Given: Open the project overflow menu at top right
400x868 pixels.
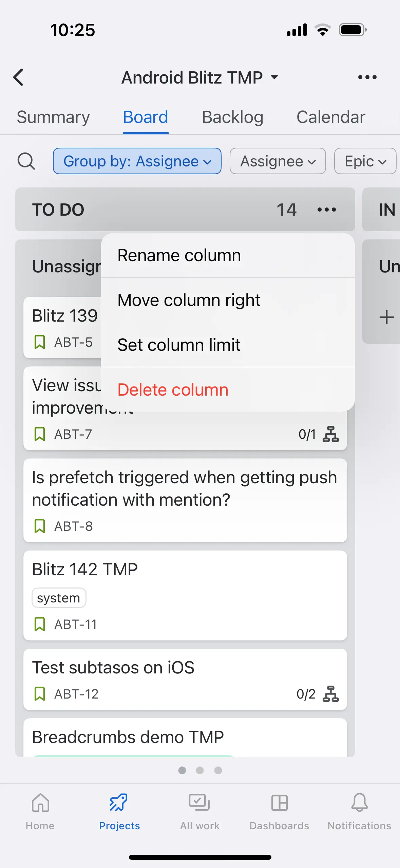Looking at the screenshot, I should (x=367, y=77).
